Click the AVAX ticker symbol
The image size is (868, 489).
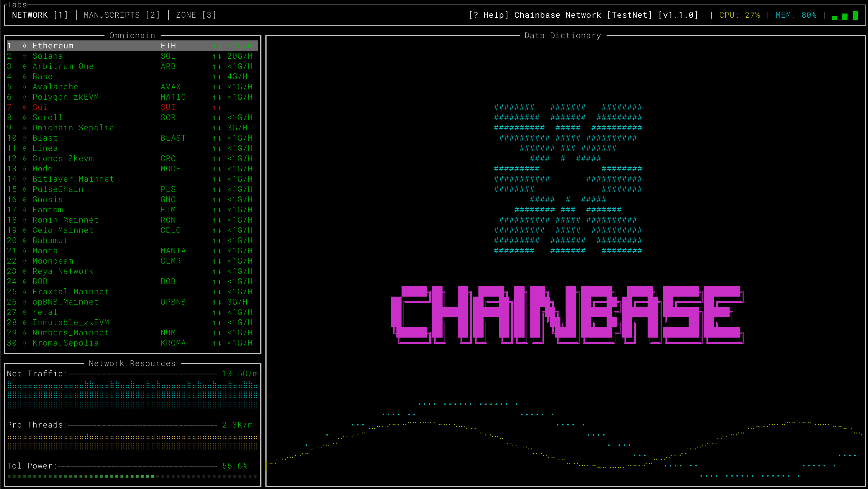tap(171, 87)
